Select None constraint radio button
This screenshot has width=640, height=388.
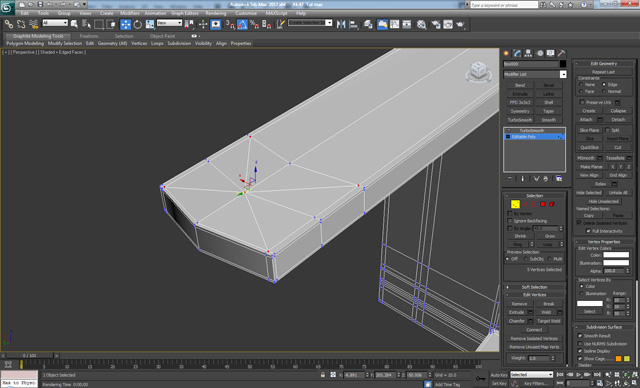click(x=581, y=84)
